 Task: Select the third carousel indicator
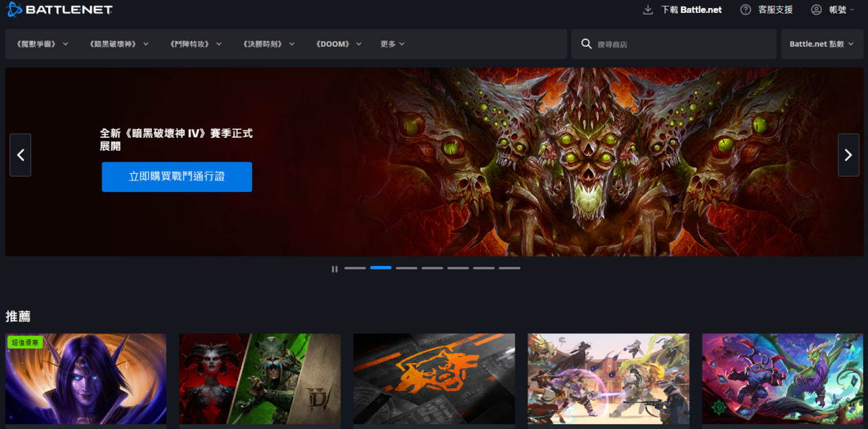pyautogui.click(x=406, y=268)
